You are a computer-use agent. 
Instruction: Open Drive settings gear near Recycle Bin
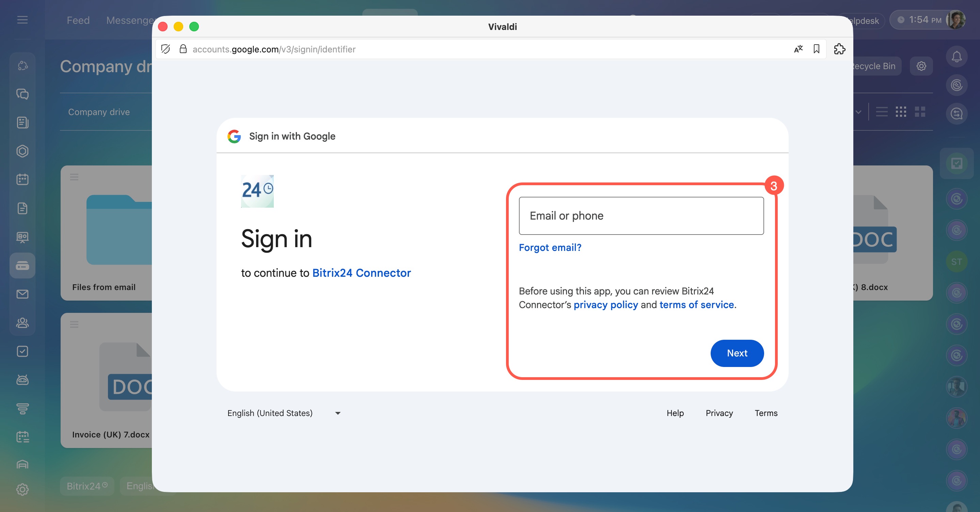pos(921,66)
